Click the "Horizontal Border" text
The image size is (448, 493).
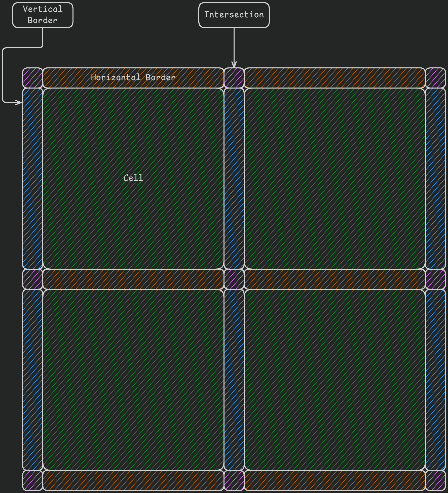pos(133,77)
